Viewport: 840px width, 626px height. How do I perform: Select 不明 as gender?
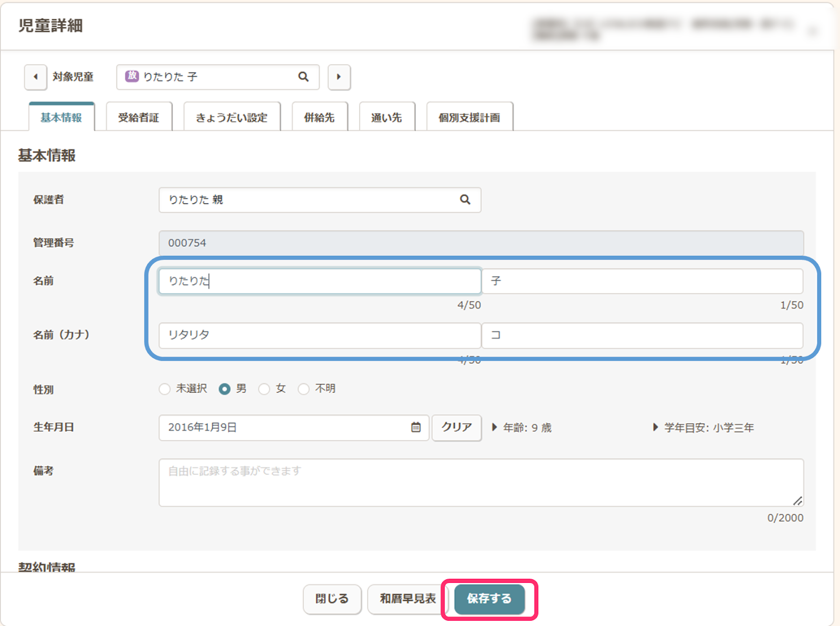(x=303, y=389)
